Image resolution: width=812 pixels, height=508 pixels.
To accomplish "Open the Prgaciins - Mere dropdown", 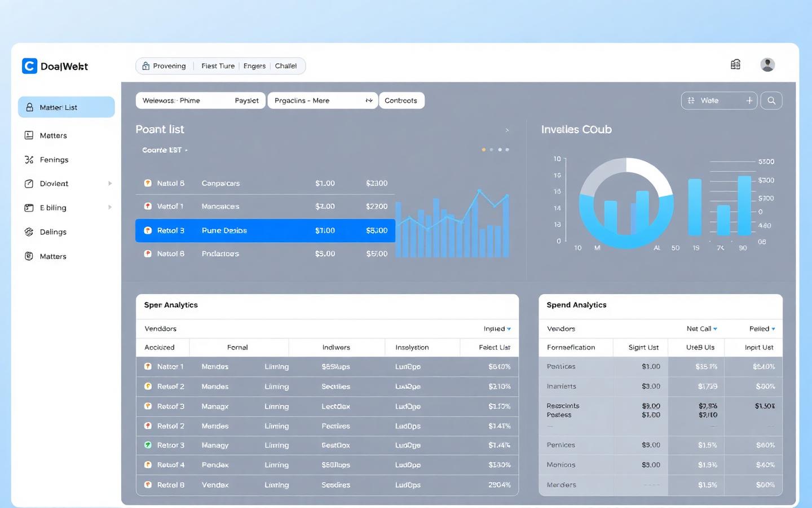I will coord(323,100).
